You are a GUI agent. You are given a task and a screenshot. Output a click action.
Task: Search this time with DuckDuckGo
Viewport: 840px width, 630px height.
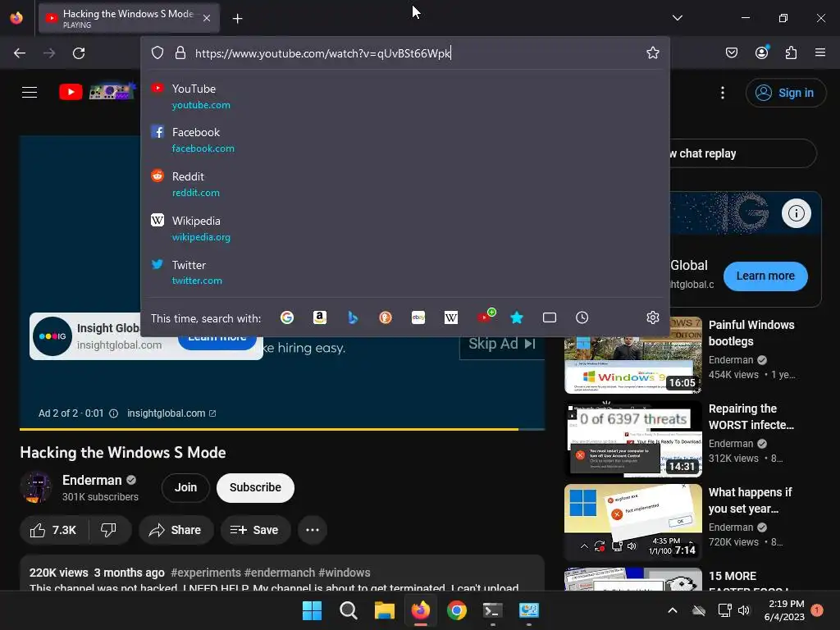click(x=386, y=317)
